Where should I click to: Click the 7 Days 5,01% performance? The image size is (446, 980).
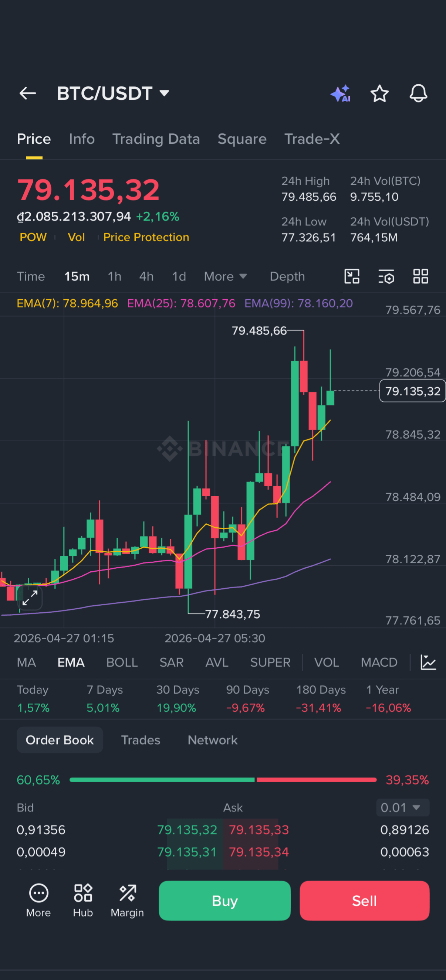(x=105, y=699)
